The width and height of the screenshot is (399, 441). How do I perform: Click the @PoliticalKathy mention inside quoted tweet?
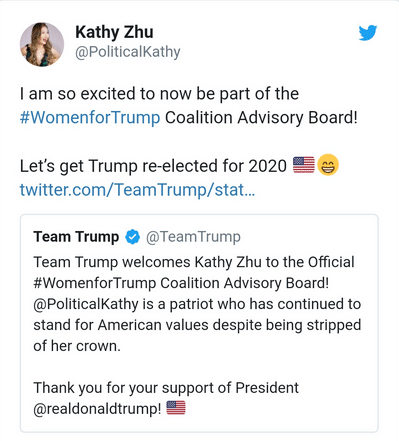point(86,304)
